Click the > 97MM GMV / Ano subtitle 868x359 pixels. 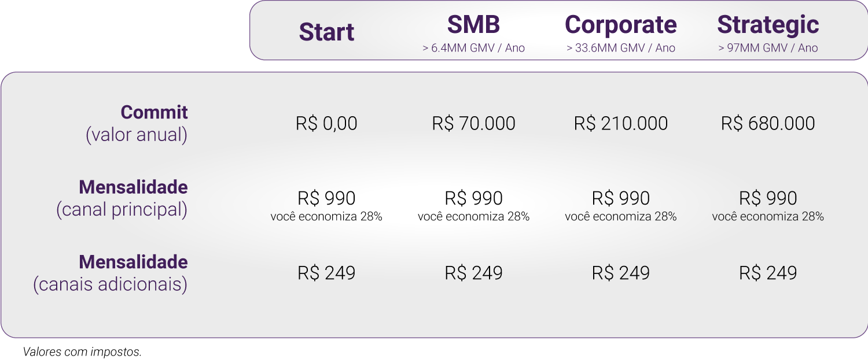click(768, 48)
